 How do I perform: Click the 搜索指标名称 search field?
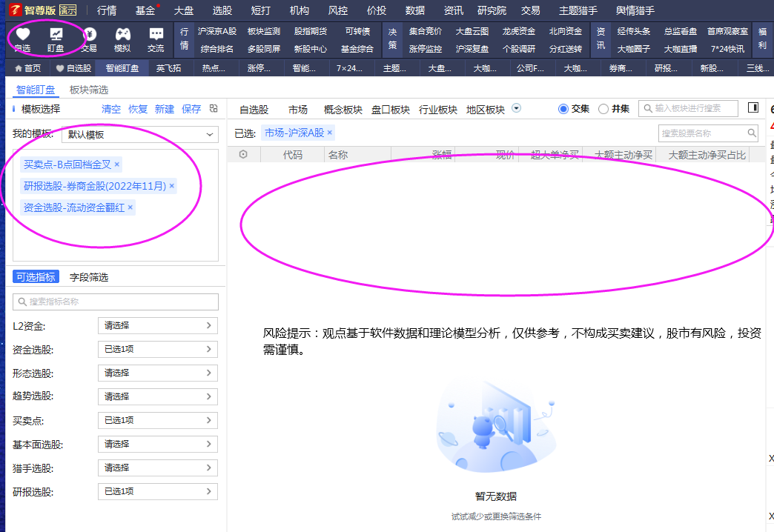tap(116, 302)
